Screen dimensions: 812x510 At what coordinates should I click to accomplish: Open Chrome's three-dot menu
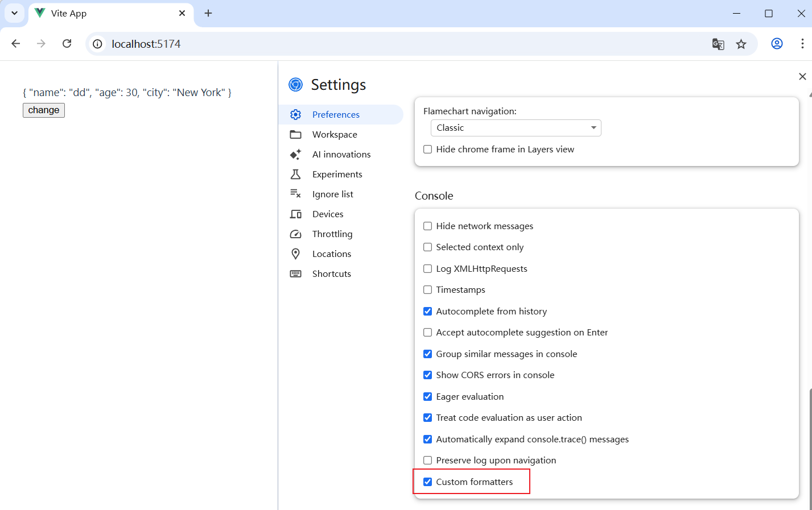pos(802,44)
